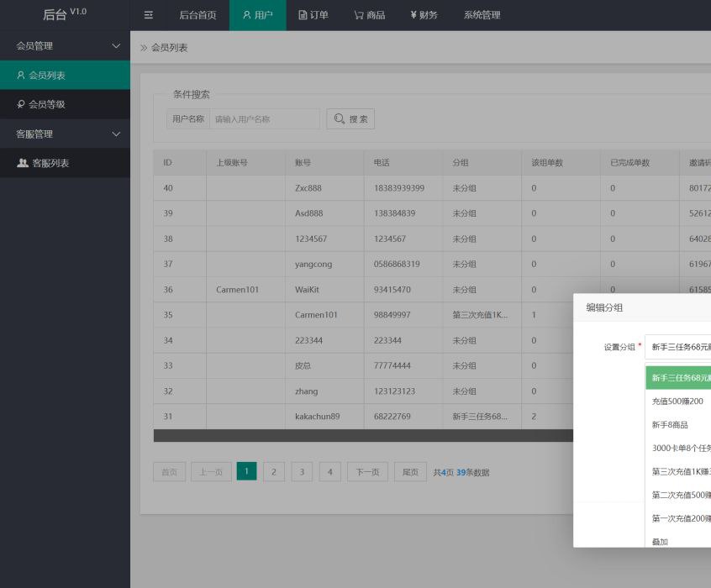Choose 新手8商品 group option
The height and width of the screenshot is (588, 711).
[x=670, y=425]
